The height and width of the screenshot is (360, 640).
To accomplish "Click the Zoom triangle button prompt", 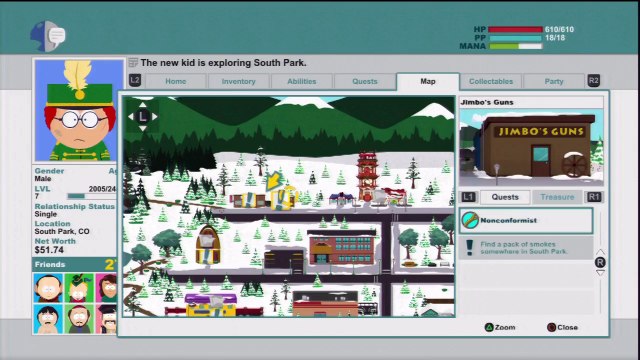I will pyautogui.click(x=500, y=327).
